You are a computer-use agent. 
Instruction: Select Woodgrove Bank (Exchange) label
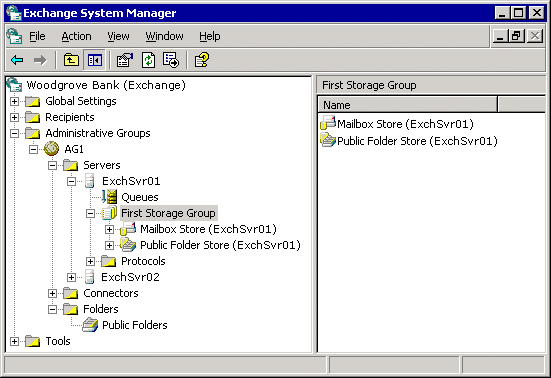(106, 85)
